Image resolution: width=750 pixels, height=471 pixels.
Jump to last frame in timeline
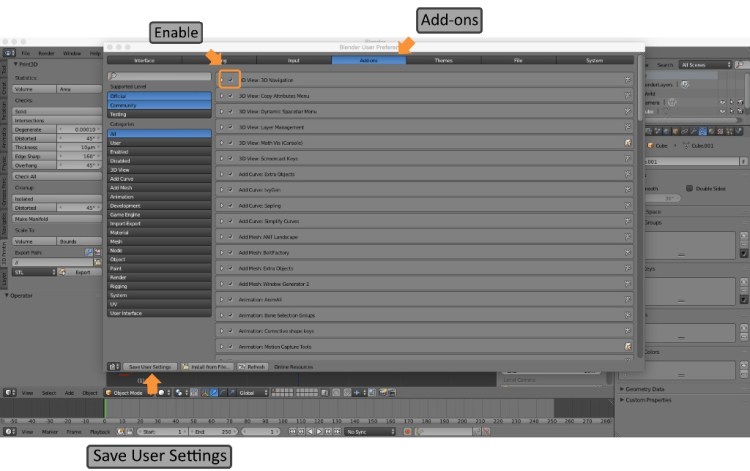point(338,431)
